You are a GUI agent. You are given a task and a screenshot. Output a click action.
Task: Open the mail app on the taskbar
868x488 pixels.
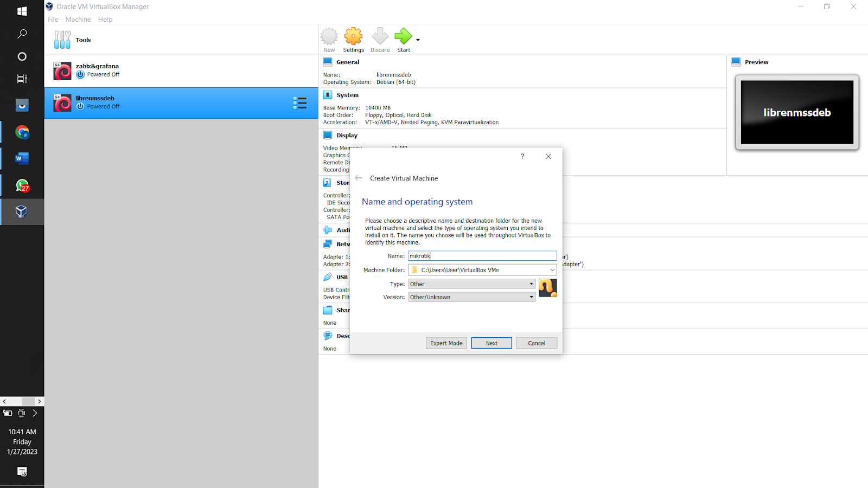tap(22, 105)
